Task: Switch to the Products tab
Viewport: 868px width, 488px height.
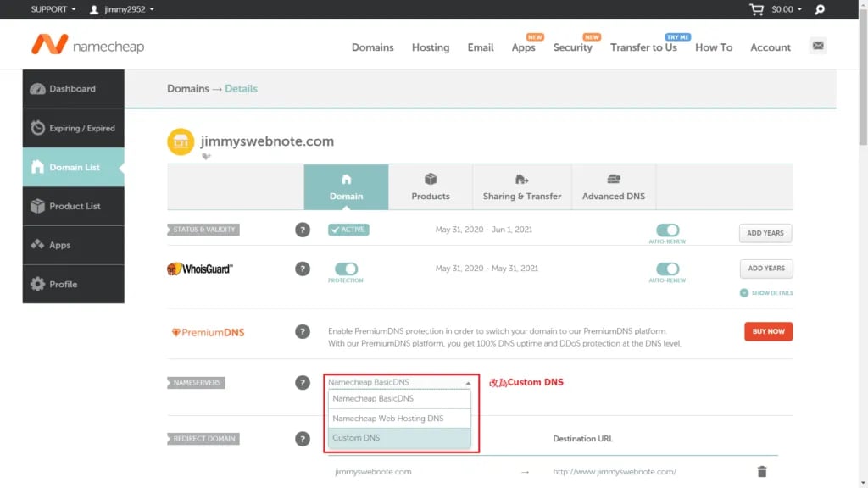Action: click(x=430, y=187)
